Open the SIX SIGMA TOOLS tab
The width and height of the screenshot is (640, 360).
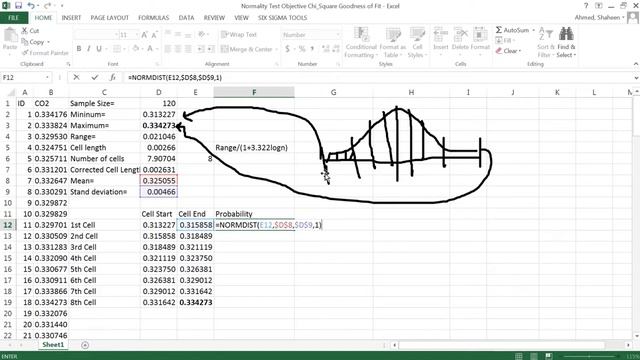[282, 18]
